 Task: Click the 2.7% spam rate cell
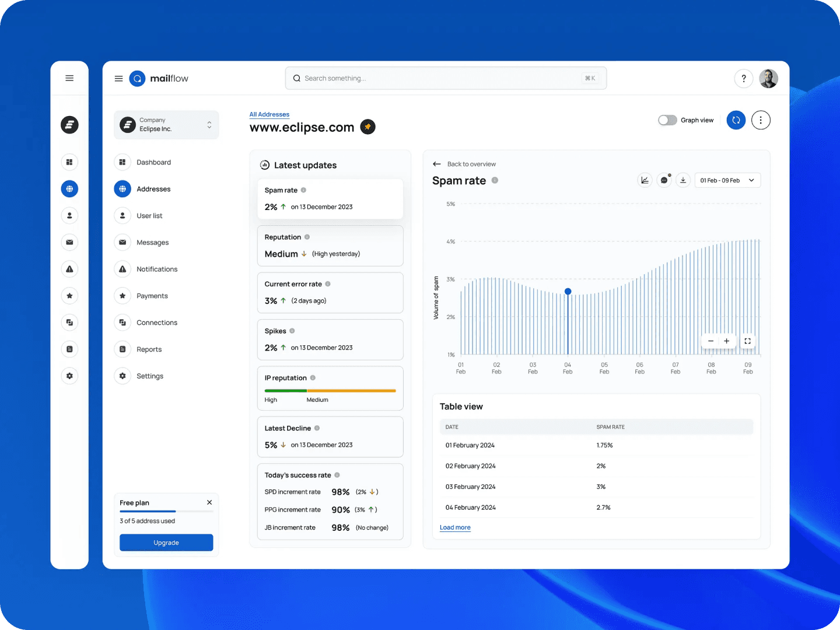(603, 508)
